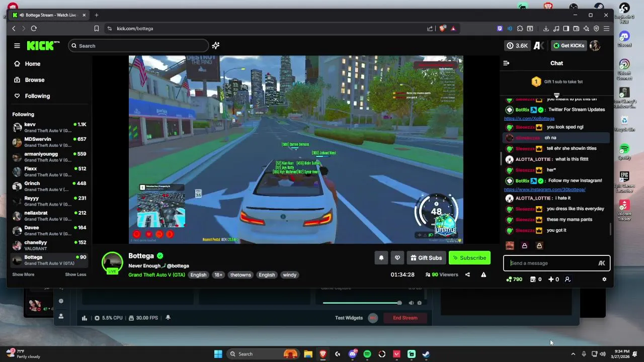Screen dimensions: 644x362
Task: Go back in the browser
Action: pos(14,29)
